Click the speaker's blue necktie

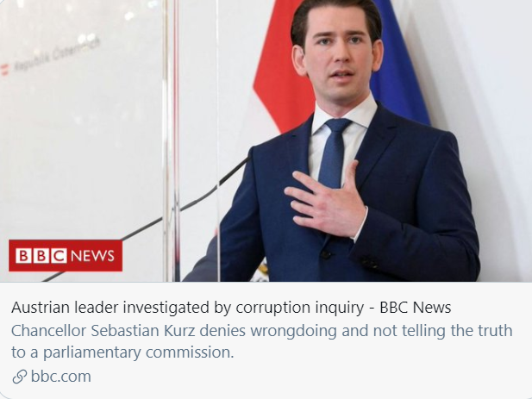[333, 153]
